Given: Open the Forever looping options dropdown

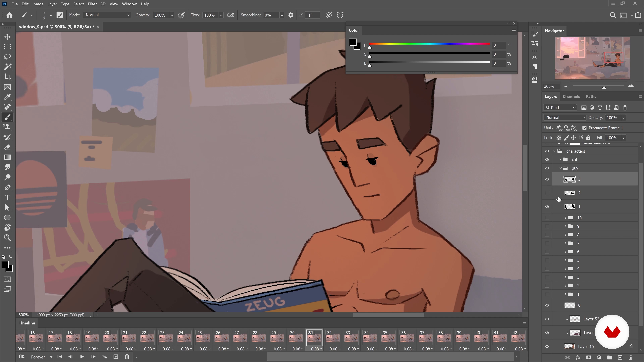Looking at the screenshot, I should [41, 357].
